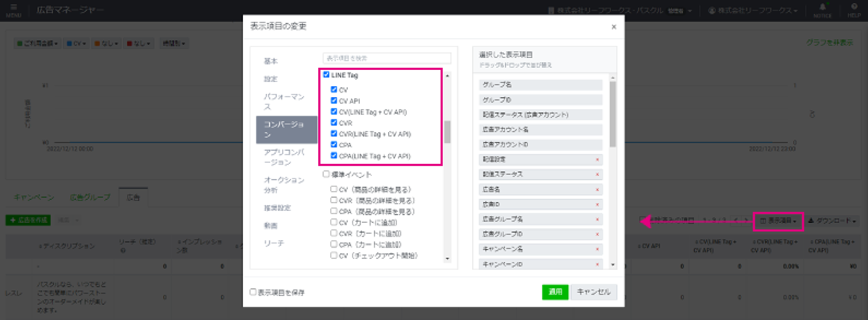The image size is (868, 320).
Task: Select the 動画 category
Action: coord(271,225)
